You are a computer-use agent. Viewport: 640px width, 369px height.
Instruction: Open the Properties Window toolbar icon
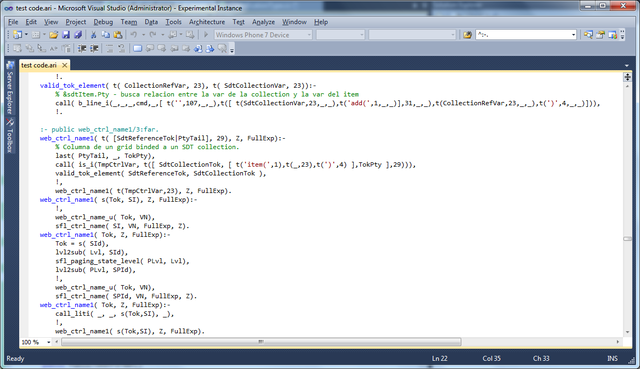(x=600, y=35)
